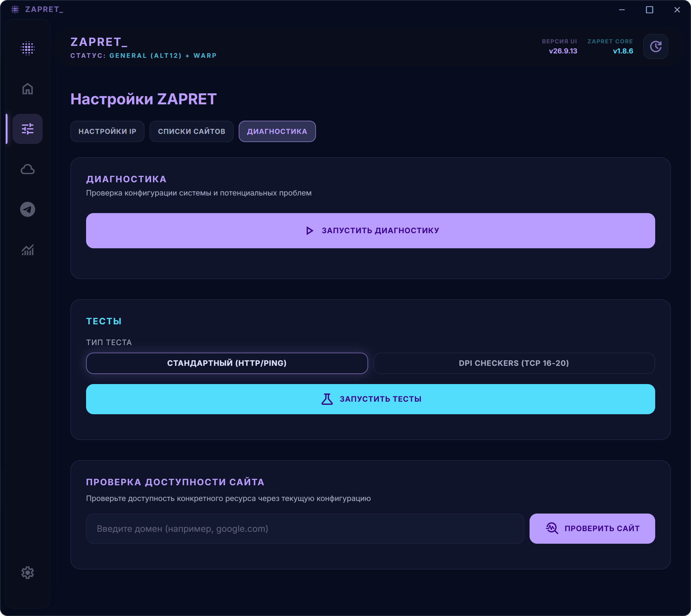Open the Telegram sidebar section
Image resolution: width=691 pixels, height=616 pixels.
(27, 210)
